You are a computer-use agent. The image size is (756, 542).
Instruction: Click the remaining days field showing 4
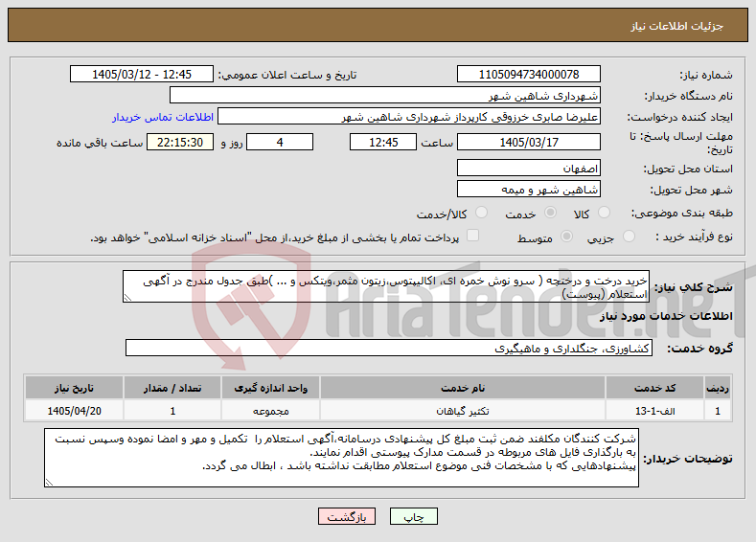[x=280, y=142]
